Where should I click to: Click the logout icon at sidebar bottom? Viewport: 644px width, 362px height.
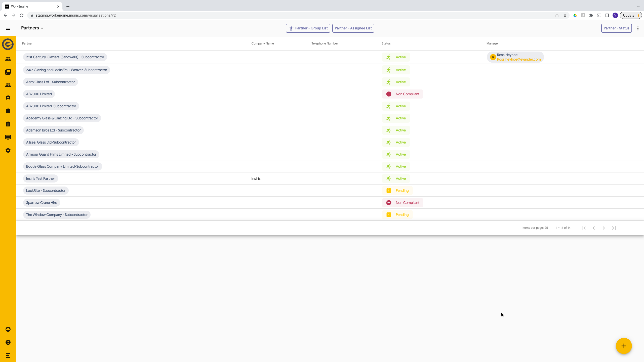point(8,355)
